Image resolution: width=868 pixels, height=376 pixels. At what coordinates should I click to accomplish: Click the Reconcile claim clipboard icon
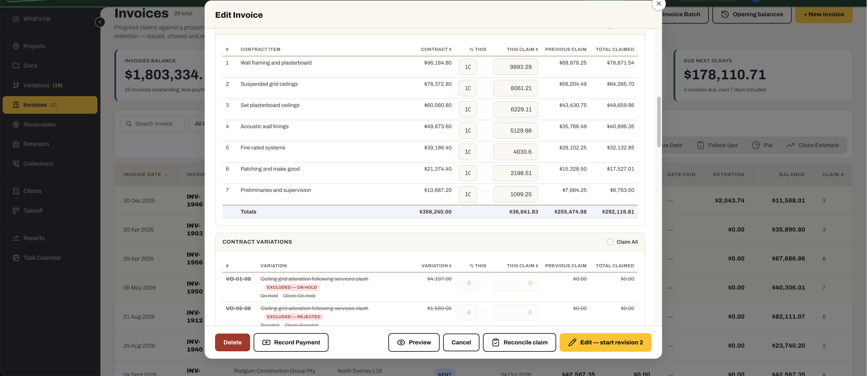pos(496,342)
